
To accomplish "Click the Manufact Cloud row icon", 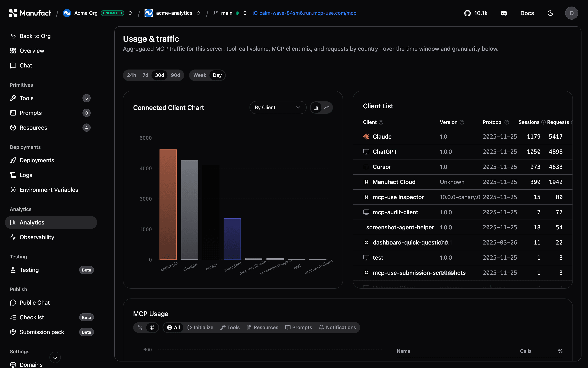I will 366,182.
